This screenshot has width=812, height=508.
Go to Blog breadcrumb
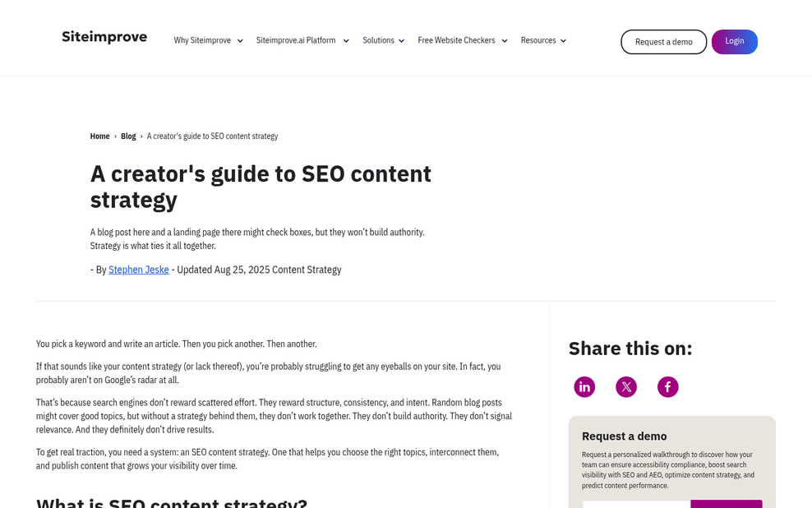tap(128, 136)
